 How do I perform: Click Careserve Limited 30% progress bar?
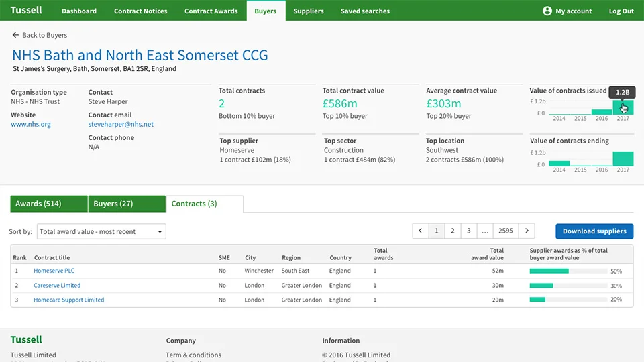(x=568, y=286)
